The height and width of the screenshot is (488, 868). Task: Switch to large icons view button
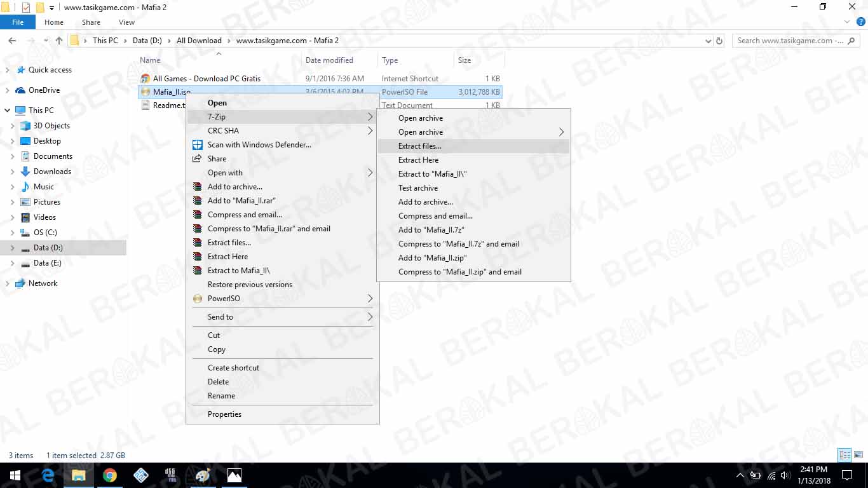tap(858, 456)
